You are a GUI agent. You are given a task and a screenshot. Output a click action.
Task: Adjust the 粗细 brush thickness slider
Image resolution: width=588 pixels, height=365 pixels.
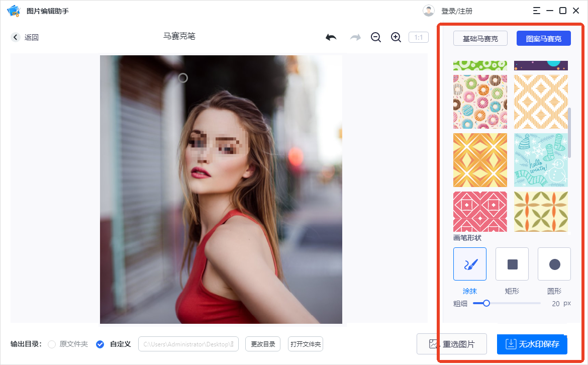(x=486, y=303)
